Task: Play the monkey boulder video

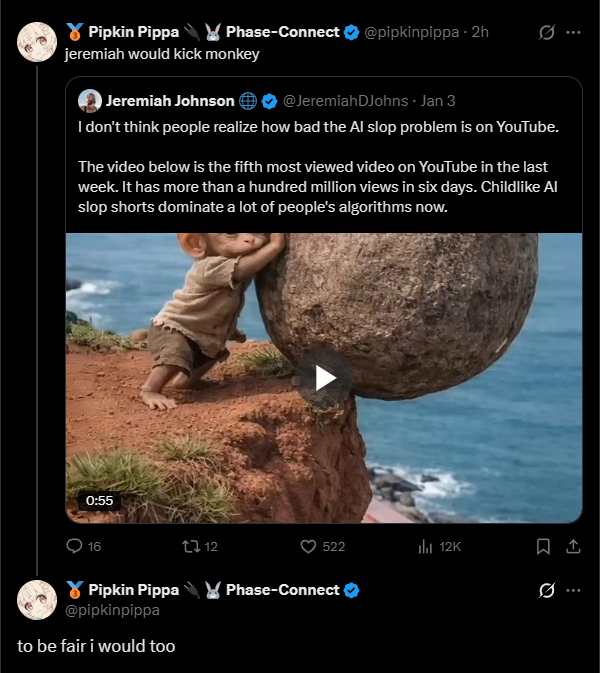Action: click(x=324, y=377)
